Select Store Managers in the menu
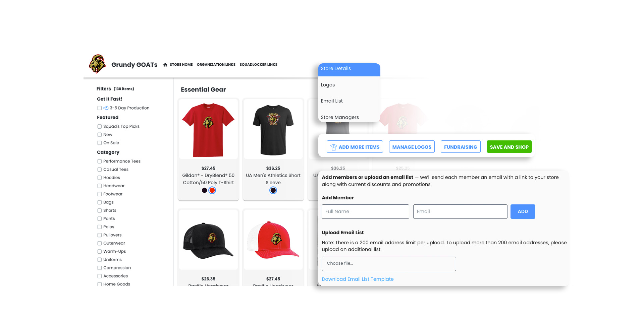Screen dimensions: 644x323 340,117
